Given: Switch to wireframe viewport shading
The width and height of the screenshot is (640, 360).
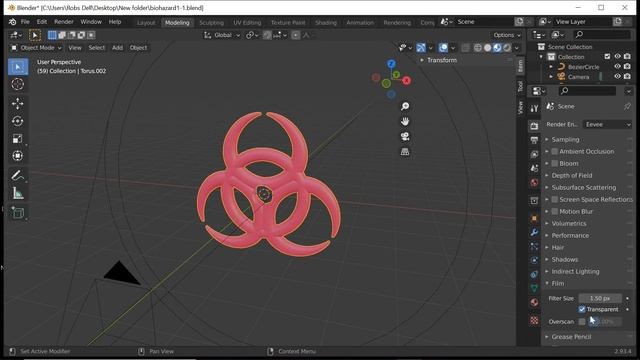Looking at the screenshot, I should click(478, 48).
